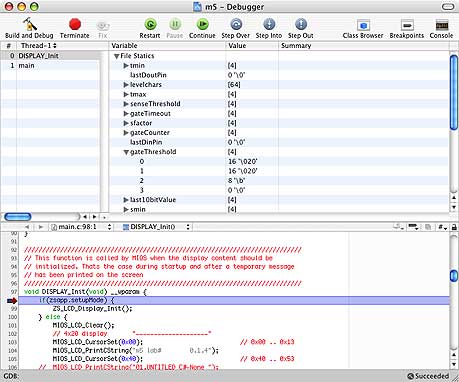The width and height of the screenshot is (459, 382).
Task: Click the variable list vertical scrollbar thumb
Action: (454, 92)
